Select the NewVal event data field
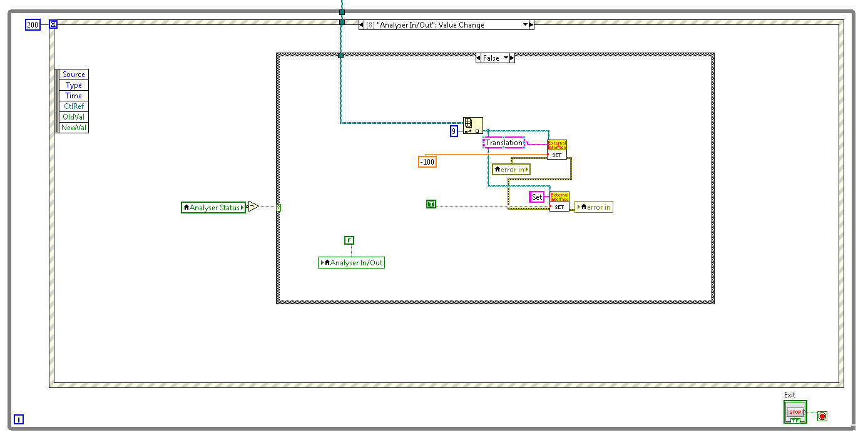The height and width of the screenshot is (435, 868). click(x=74, y=127)
